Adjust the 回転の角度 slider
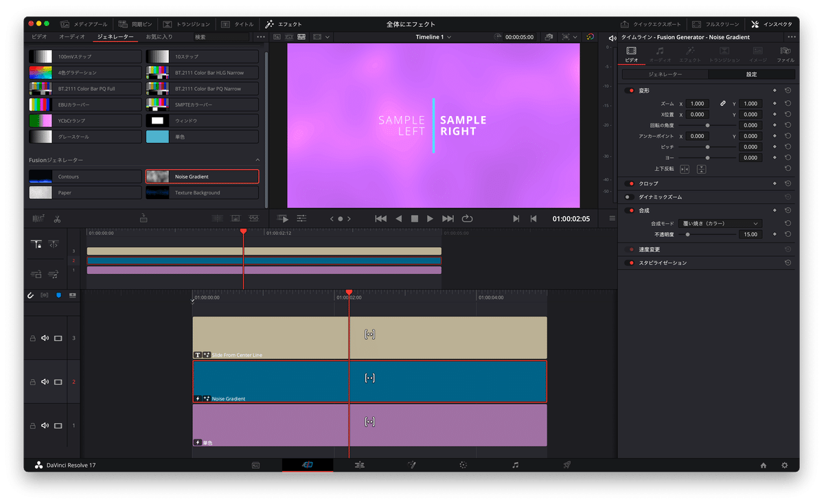This screenshot has height=504, width=824. [707, 126]
